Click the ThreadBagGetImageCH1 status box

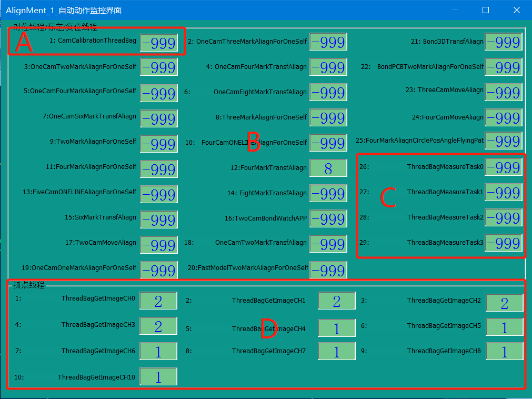click(x=337, y=301)
